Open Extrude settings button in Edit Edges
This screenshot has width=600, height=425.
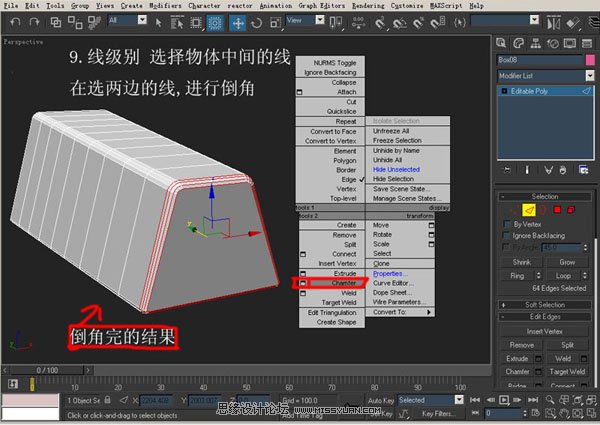pyautogui.click(x=539, y=358)
